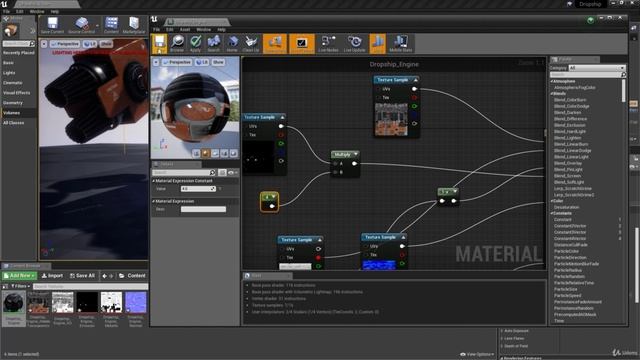This screenshot has width=640, height=360.
Task: Toggle the orange Connectors toolbar button
Action: point(275,44)
